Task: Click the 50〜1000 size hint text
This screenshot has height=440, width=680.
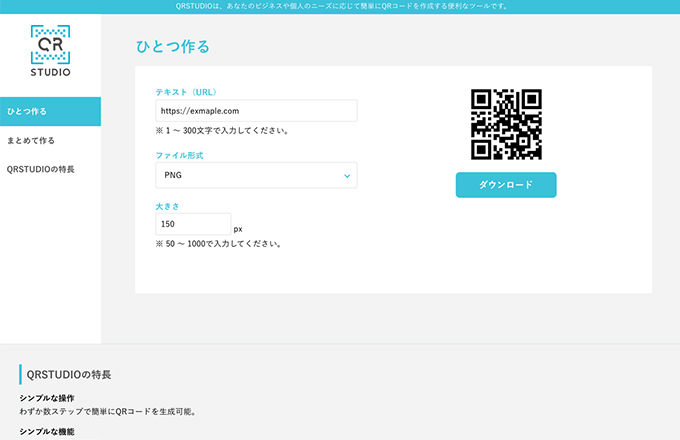Action: tap(218, 243)
